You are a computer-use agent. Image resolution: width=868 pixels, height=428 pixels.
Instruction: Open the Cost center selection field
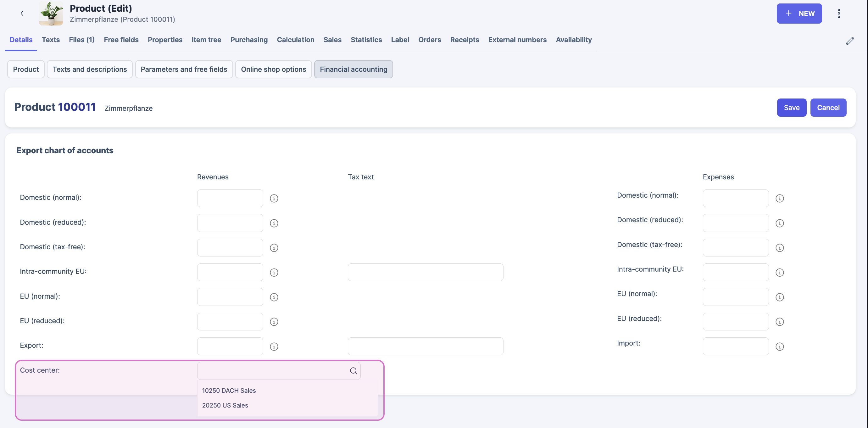(273, 370)
